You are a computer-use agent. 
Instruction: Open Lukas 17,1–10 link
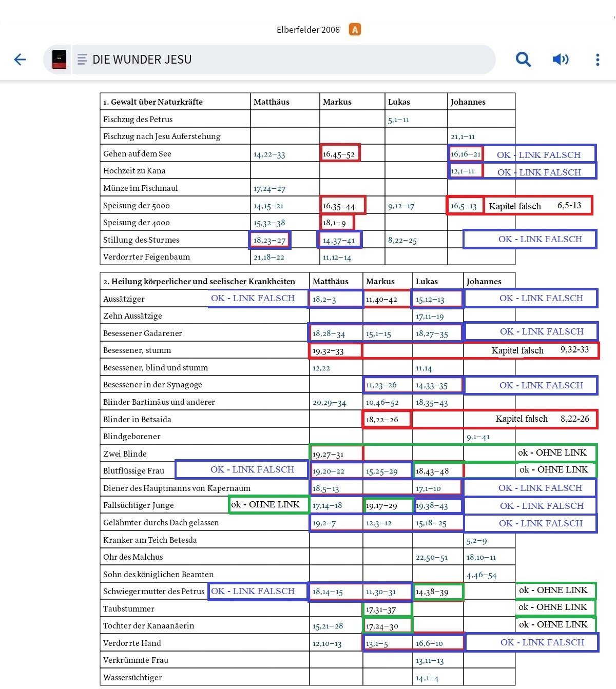(x=428, y=489)
